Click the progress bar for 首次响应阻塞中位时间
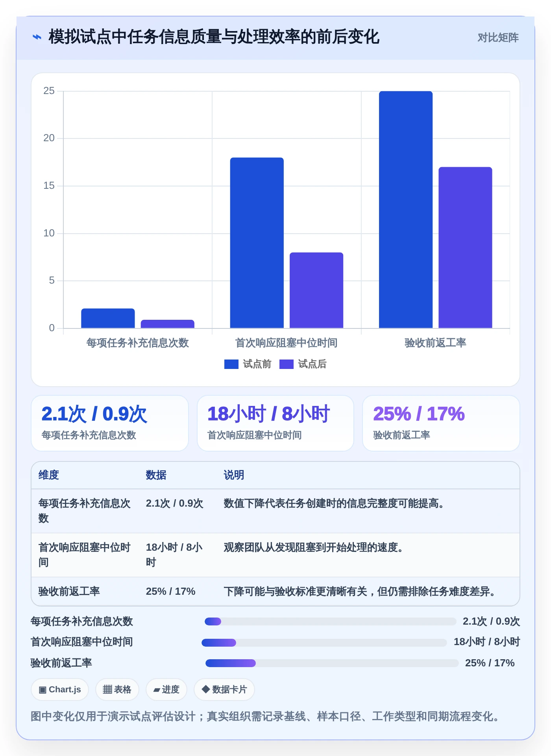The width and height of the screenshot is (551, 756). 324,643
